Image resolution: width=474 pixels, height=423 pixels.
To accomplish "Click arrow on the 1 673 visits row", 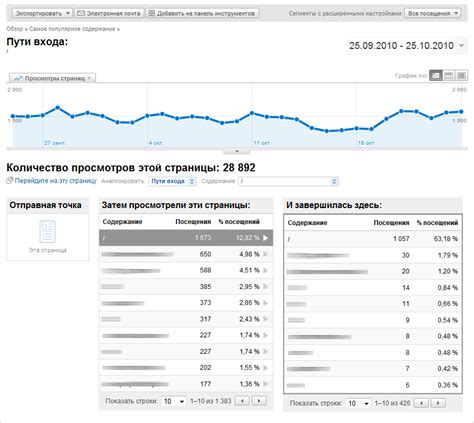I will [x=265, y=238].
